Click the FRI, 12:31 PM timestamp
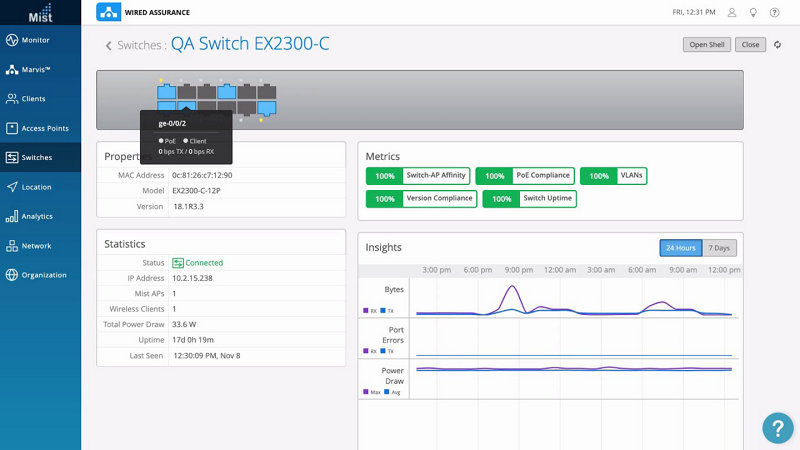The height and width of the screenshot is (450, 800). point(694,12)
